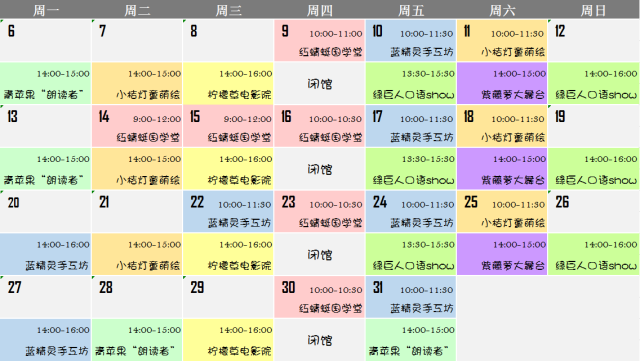This screenshot has height=361, width=640.
Task: Click 闭馆 under the date 23 cell
Action: click(320, 255)
